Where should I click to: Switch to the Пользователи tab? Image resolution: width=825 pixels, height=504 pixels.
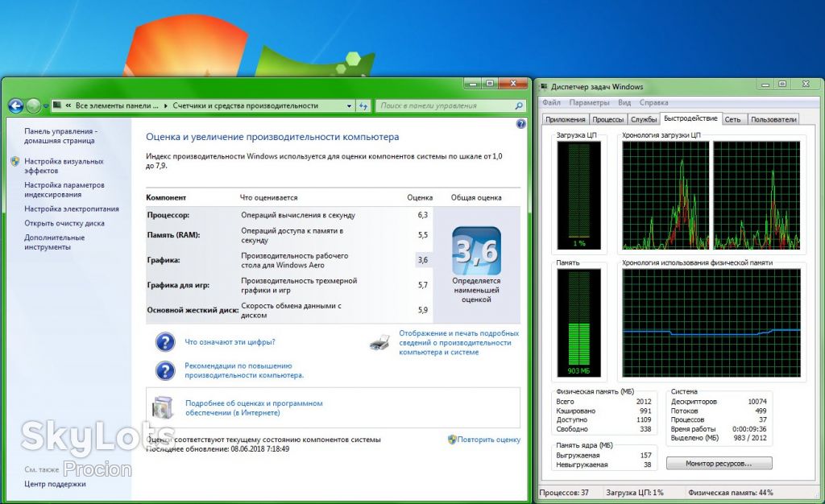773,119
